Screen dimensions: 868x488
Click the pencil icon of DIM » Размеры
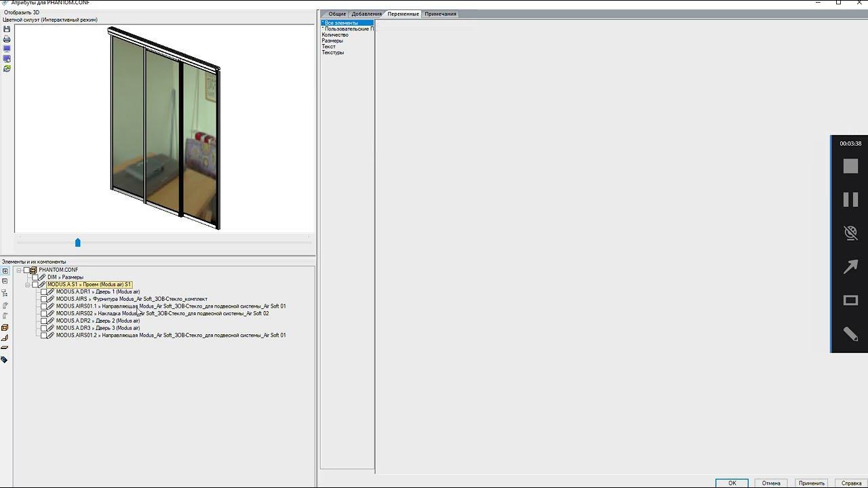[x=42, y=277]
